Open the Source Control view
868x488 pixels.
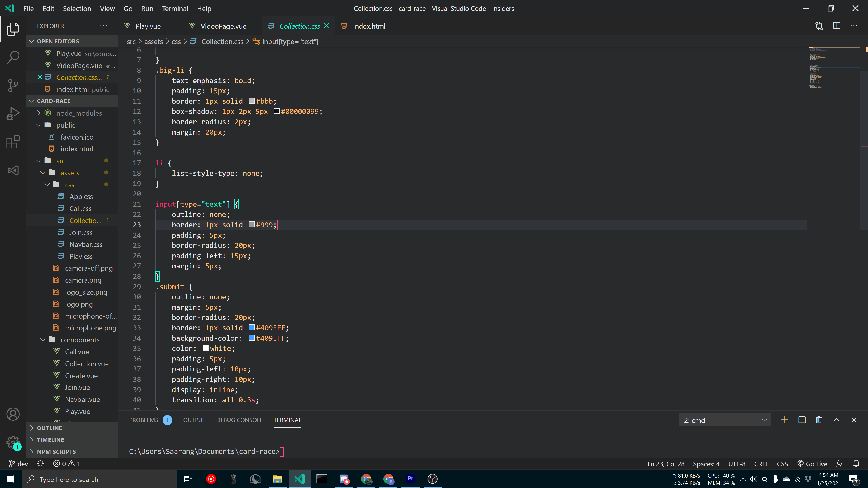point(13,86)
